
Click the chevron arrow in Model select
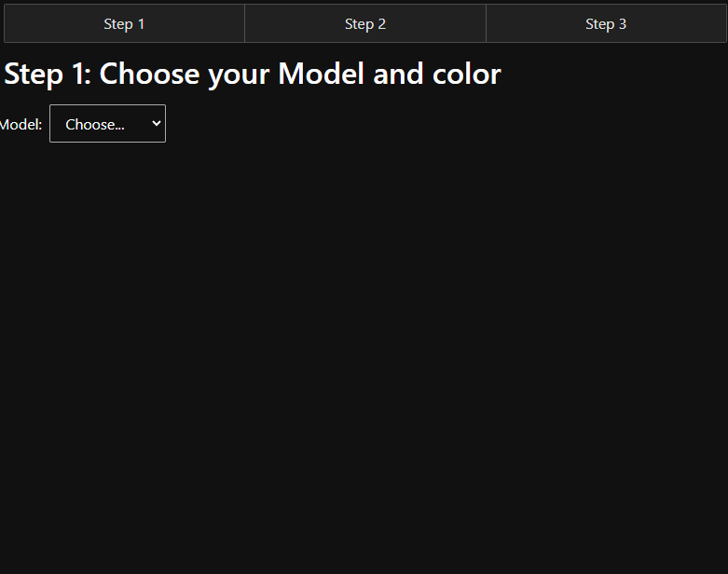point(156,124)
